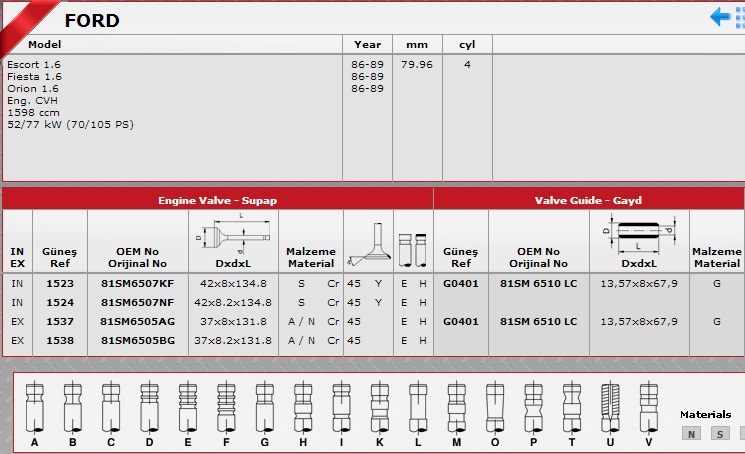Click the IN EX column header

[x=17, y=257]
